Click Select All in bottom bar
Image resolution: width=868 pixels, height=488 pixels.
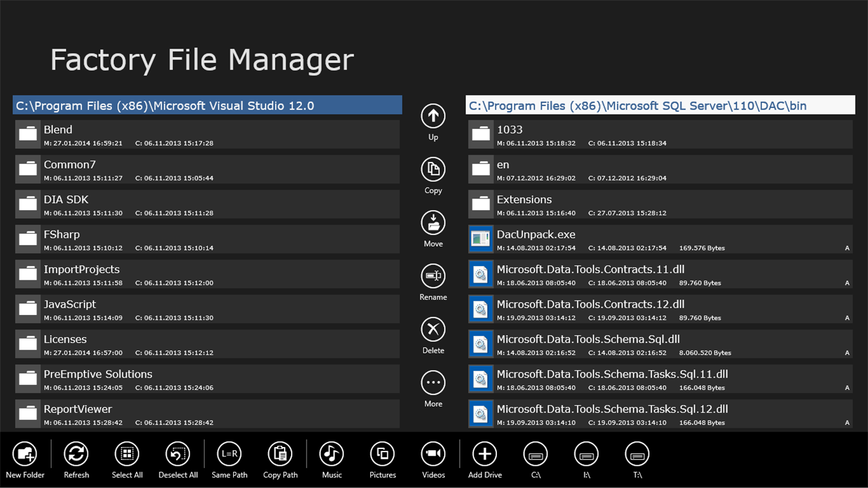[127, 454]
